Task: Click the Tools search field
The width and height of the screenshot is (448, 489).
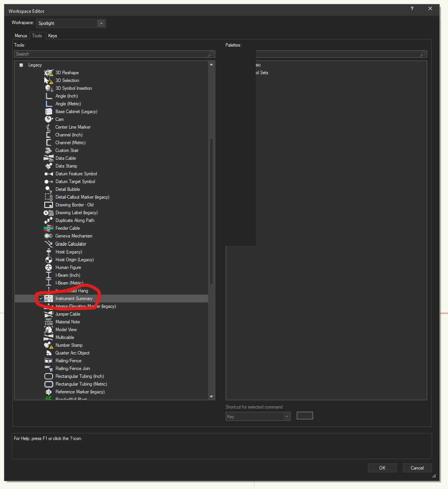Action: 111,54
